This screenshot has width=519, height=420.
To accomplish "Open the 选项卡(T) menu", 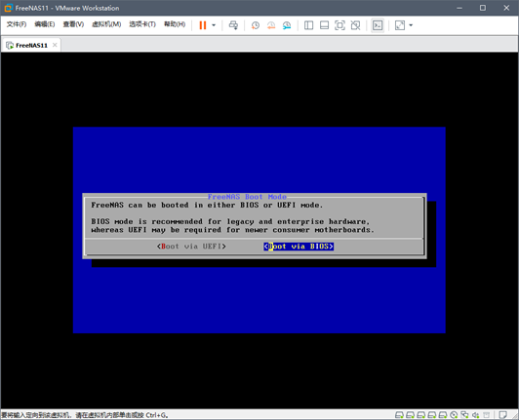I will coord(142,24).
